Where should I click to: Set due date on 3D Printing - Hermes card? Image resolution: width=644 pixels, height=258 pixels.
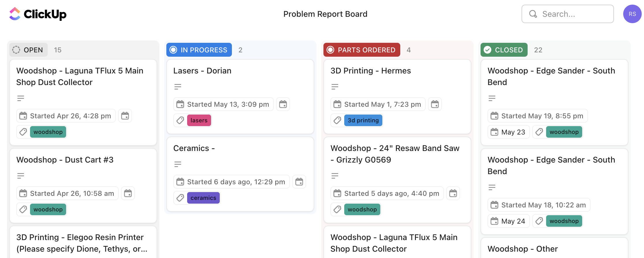click(x=435, y=104)
